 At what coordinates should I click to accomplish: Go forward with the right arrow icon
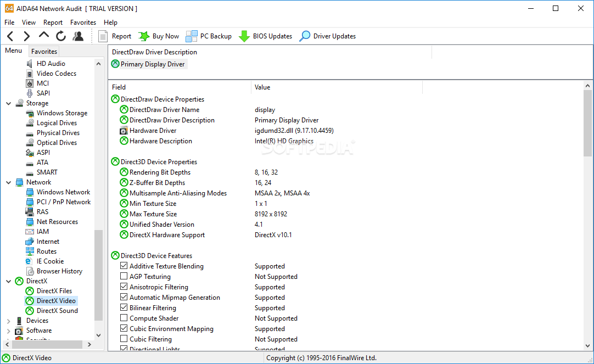(26, 36)
